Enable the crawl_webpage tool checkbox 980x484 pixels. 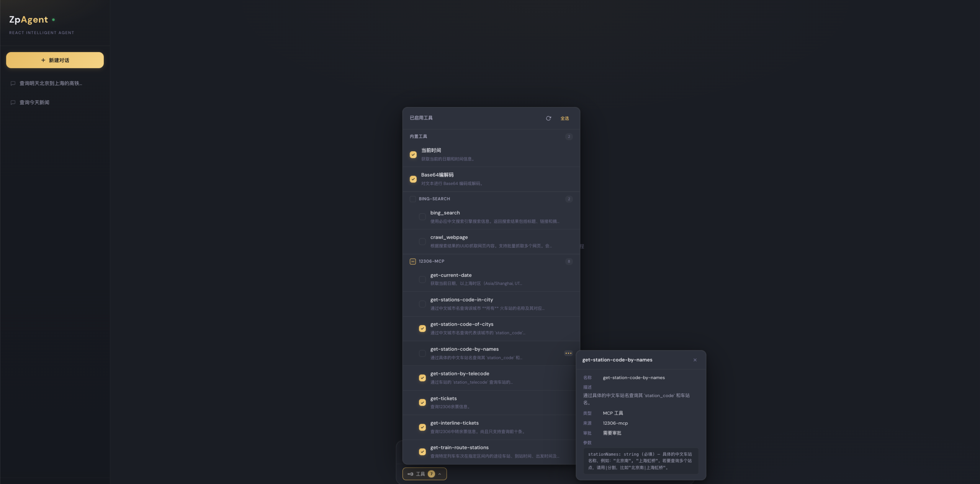(x=422, y=242)
